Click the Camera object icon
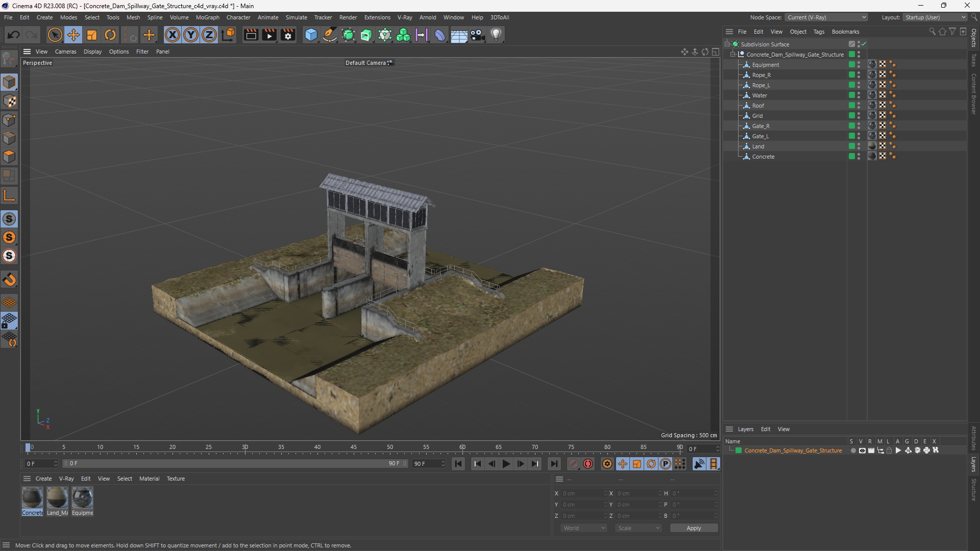Screen dimensions: 980x551 point(478,35)
